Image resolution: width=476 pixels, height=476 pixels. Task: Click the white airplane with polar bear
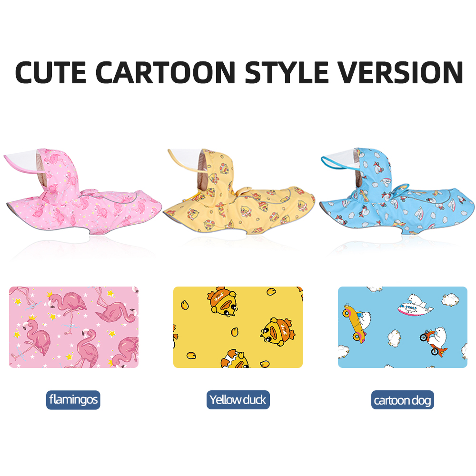(x=415, y=306)
